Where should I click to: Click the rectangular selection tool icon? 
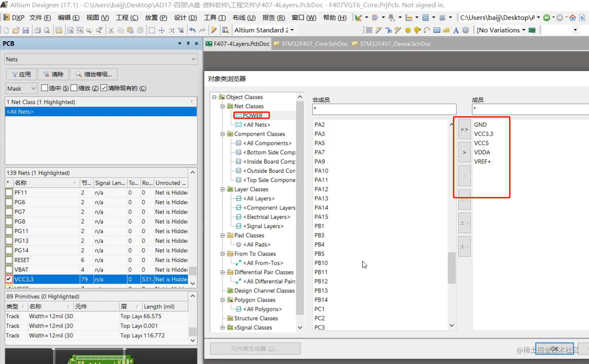pyautogui.click(x=152, y=30)
